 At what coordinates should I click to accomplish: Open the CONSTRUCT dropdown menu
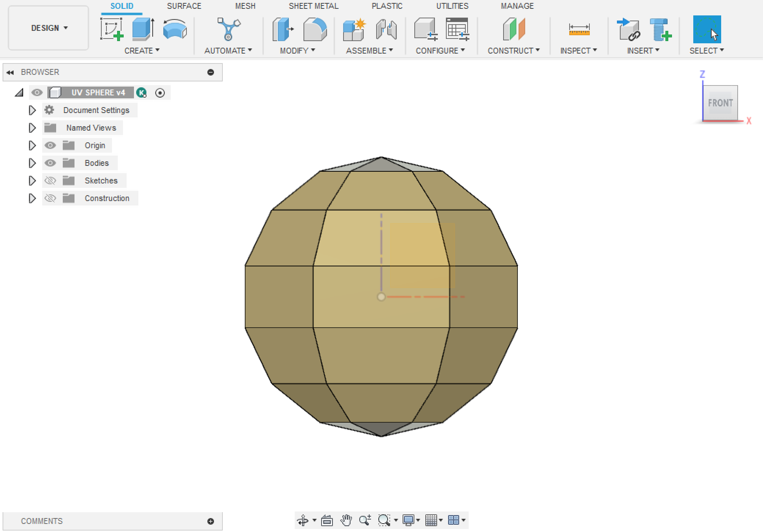(x=513, y=51)
